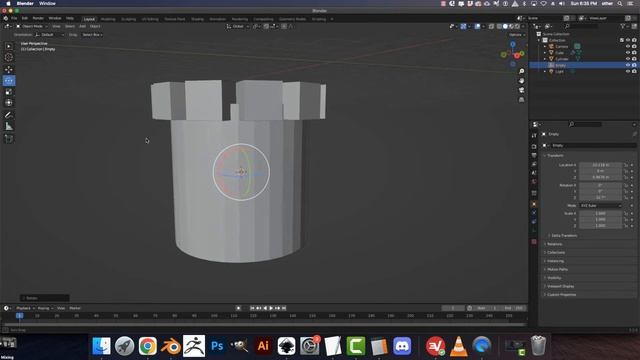Open the World properties tab icon
This screenshot has height=360, width=640.
tap(534, 182)
